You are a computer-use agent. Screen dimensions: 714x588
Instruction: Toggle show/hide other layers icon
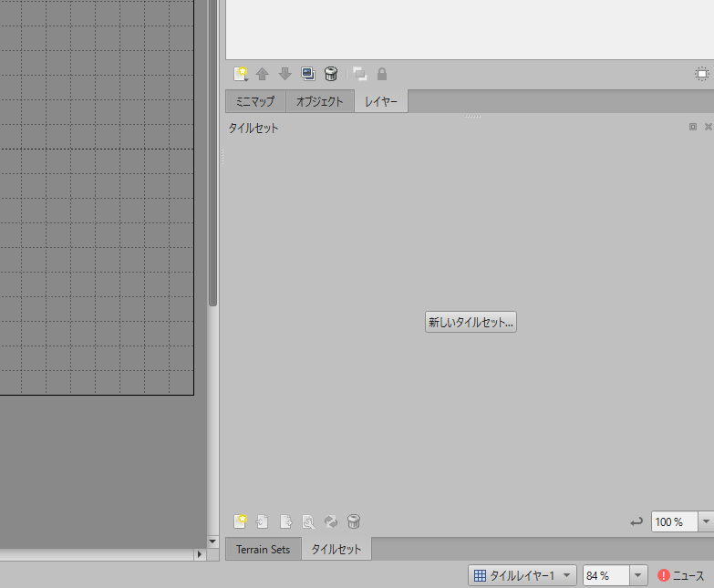tap(359, 74)
